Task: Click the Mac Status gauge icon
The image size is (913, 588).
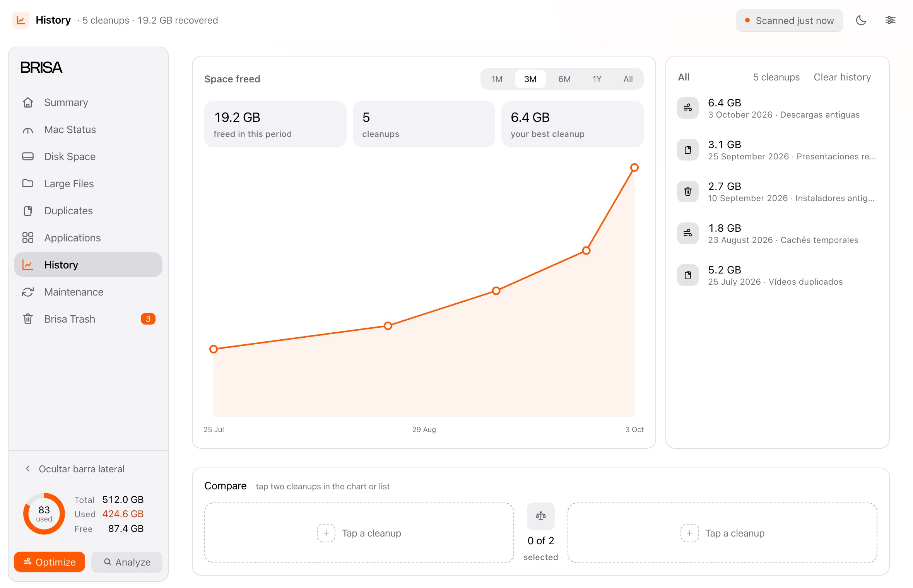Action: (28, 130)
